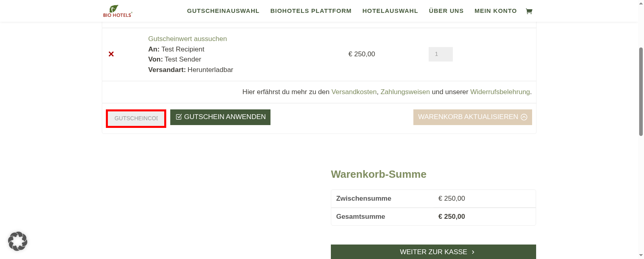Screen dimensions: 644x259
Task: Click the checkmark icon on Gutschein anwenden
Action: [x=178, y=117]
